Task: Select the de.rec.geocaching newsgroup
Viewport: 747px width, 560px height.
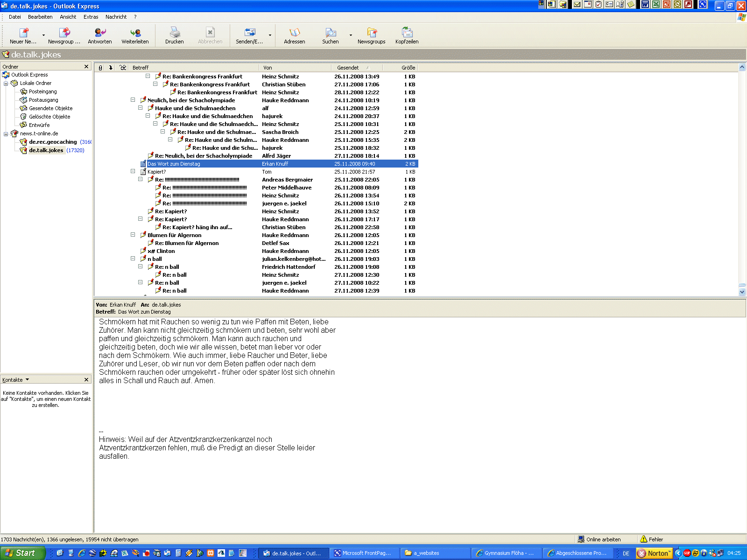Action: tap(53, 142)
